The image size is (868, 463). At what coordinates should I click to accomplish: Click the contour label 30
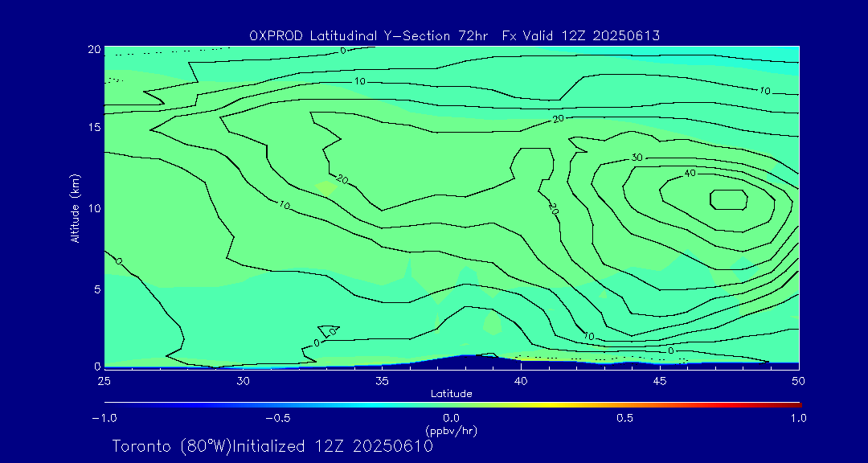pyautogui.click(x=637, y=158)
